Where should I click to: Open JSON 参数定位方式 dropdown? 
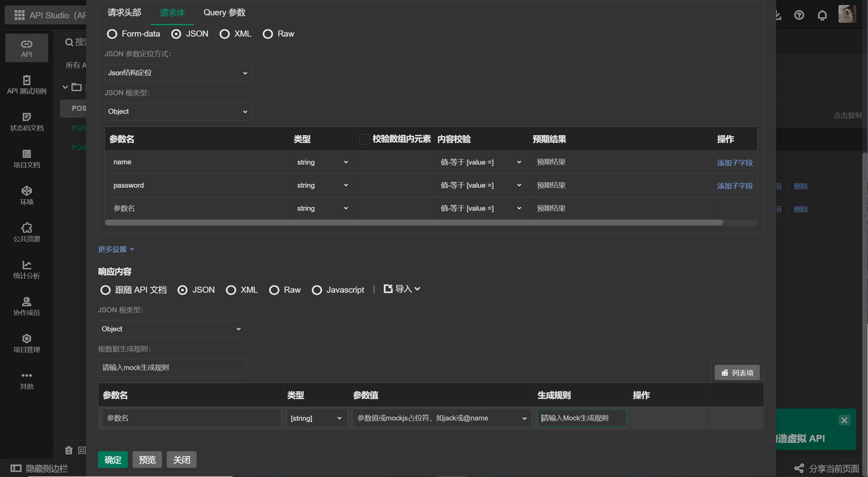coord(178,73)
